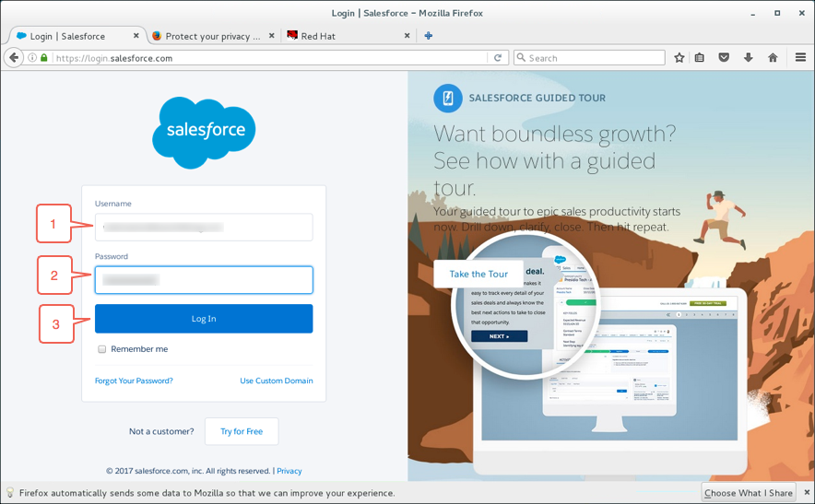Switch to the Protect your privacy tab
Screen dimensions: 815x504
coord(213,36)
